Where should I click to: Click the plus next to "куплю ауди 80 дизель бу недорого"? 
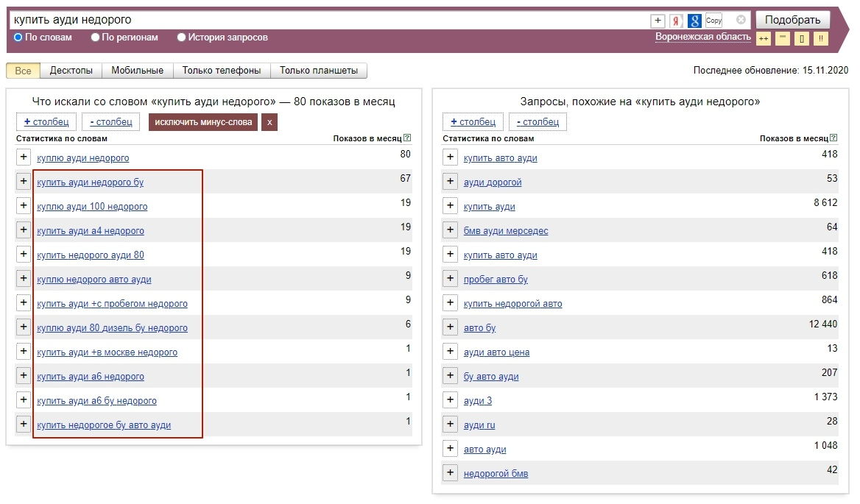click(x=23, y=327)
